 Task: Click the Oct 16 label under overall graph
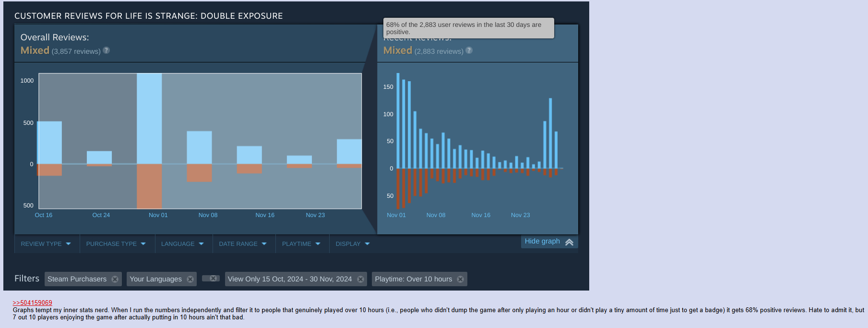(44, 215)
